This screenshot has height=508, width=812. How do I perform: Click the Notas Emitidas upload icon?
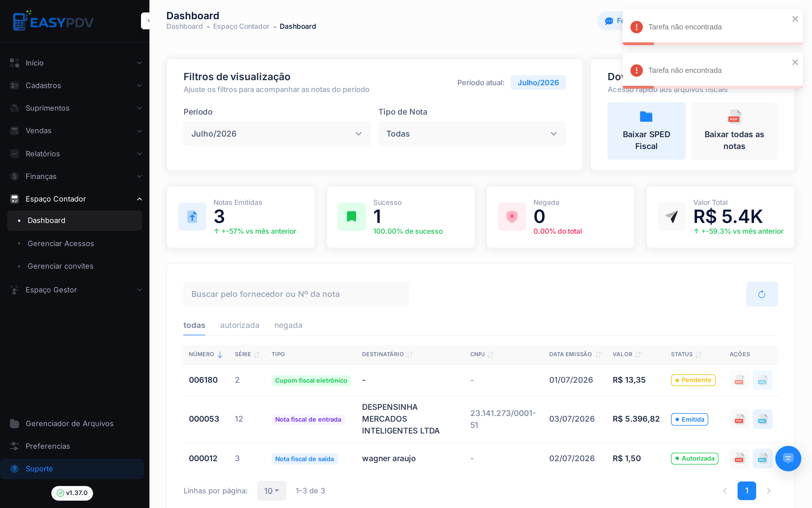click(192, 217)
